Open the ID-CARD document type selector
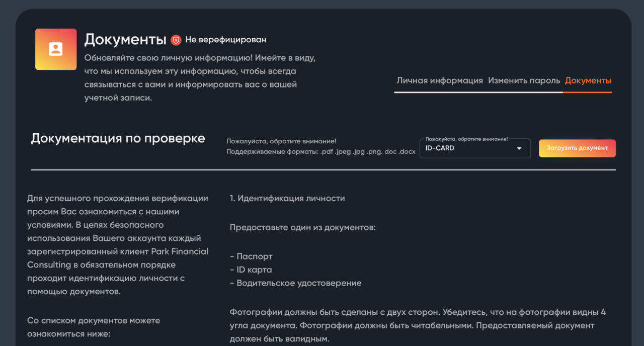 tap(475, 148)
